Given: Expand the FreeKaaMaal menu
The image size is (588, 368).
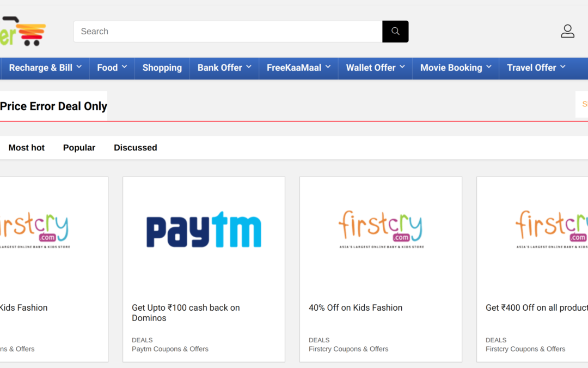Looking at the screenshot, I should click(298, 68).
